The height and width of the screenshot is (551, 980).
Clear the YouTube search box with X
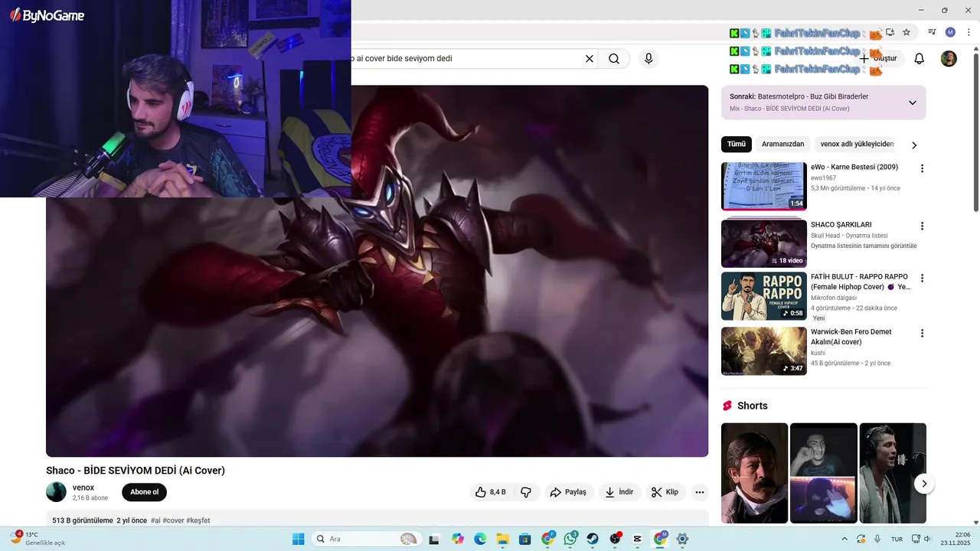pyautogui.click(x=590, y=59)
